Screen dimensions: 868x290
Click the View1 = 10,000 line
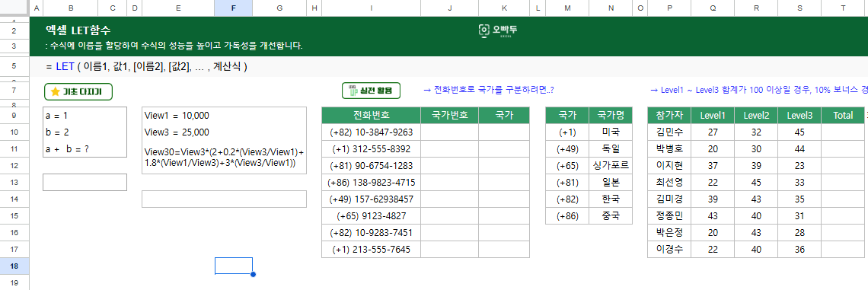pos(177,116)
